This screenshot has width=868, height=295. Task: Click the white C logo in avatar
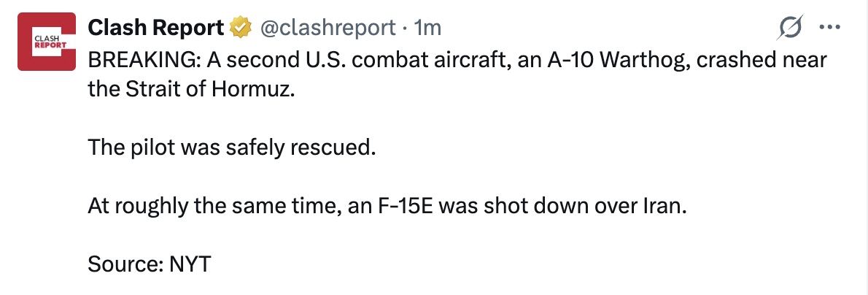[47, 42]
